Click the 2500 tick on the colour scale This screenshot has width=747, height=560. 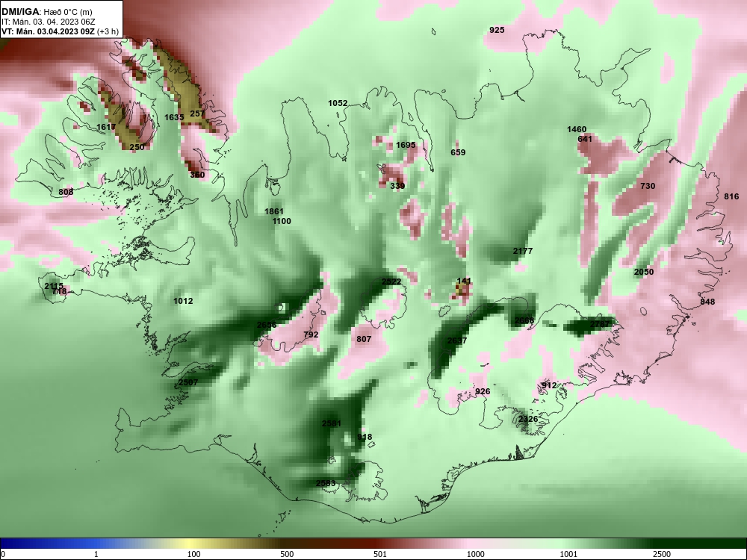[662, 554]
